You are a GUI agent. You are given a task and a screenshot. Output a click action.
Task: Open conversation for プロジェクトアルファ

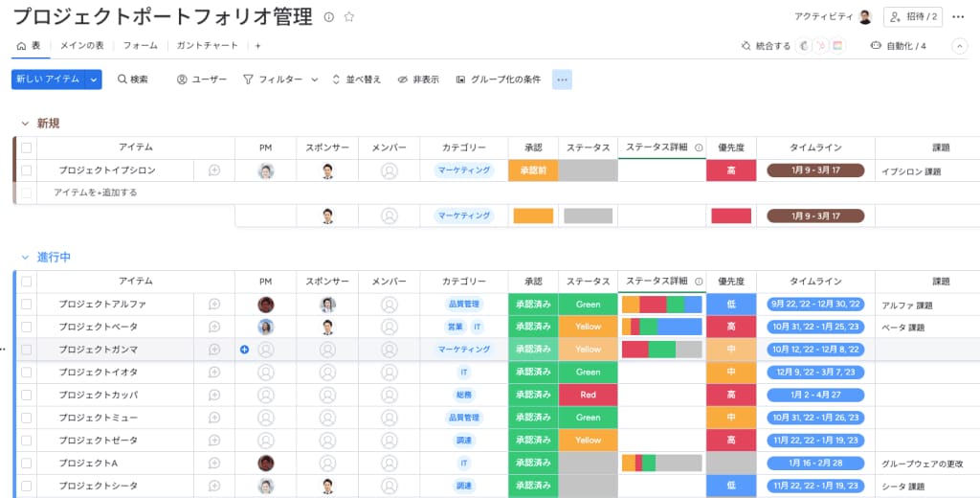coord(214,305)
